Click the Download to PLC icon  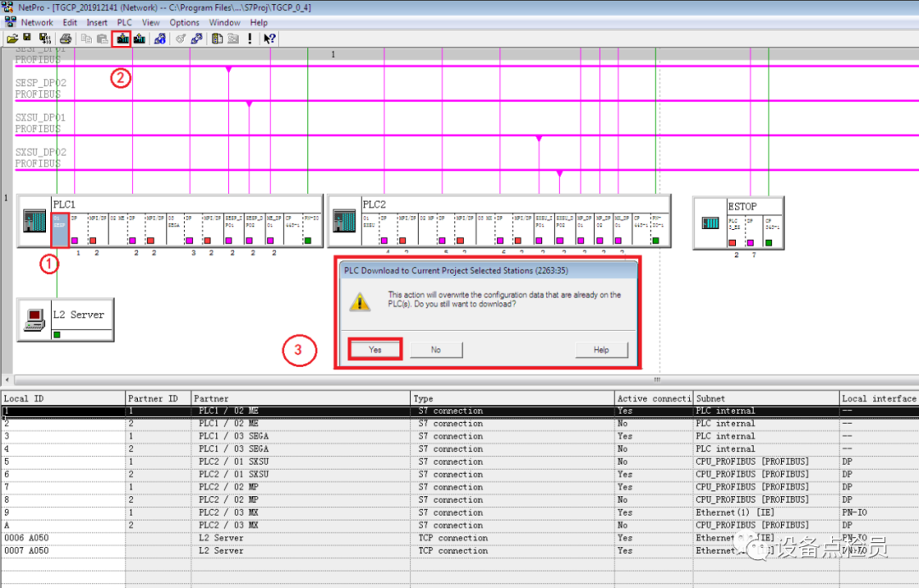122,38
